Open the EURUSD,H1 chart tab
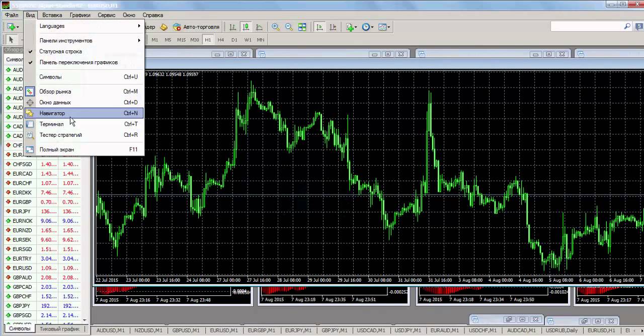Image resolution: width=644 pixels, height=336 pixels. click(601, 330)
